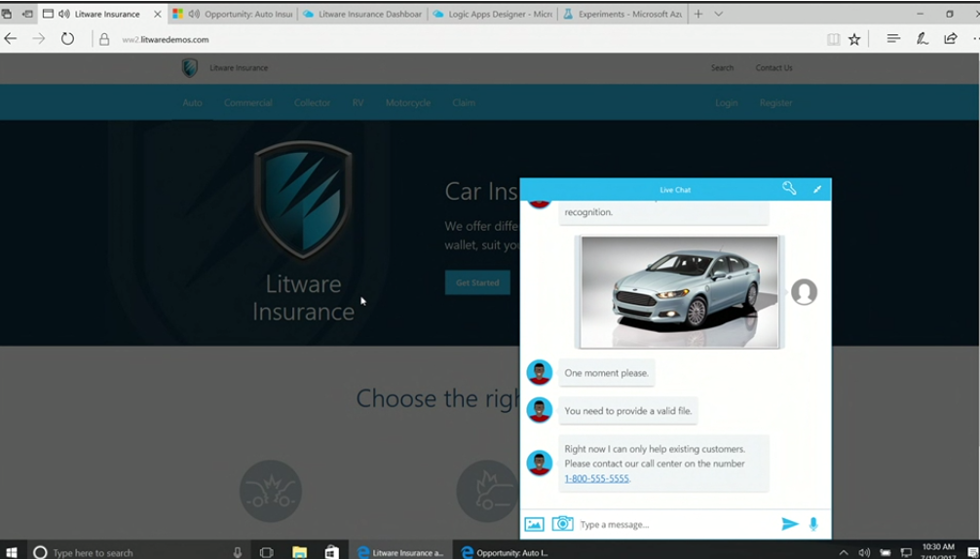The height and width of the screenshot is (559, 980).
Task: Click the system tray volume icon
Action: click(864, 553)
